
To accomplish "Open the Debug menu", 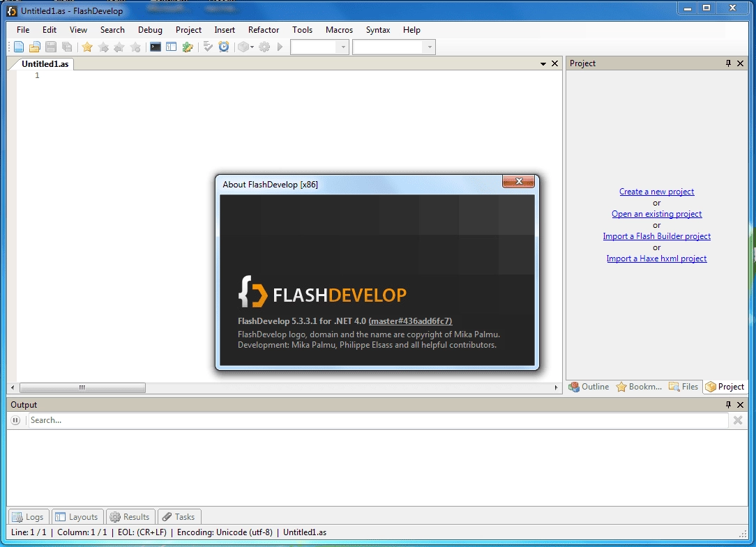I will click(150, 30).
